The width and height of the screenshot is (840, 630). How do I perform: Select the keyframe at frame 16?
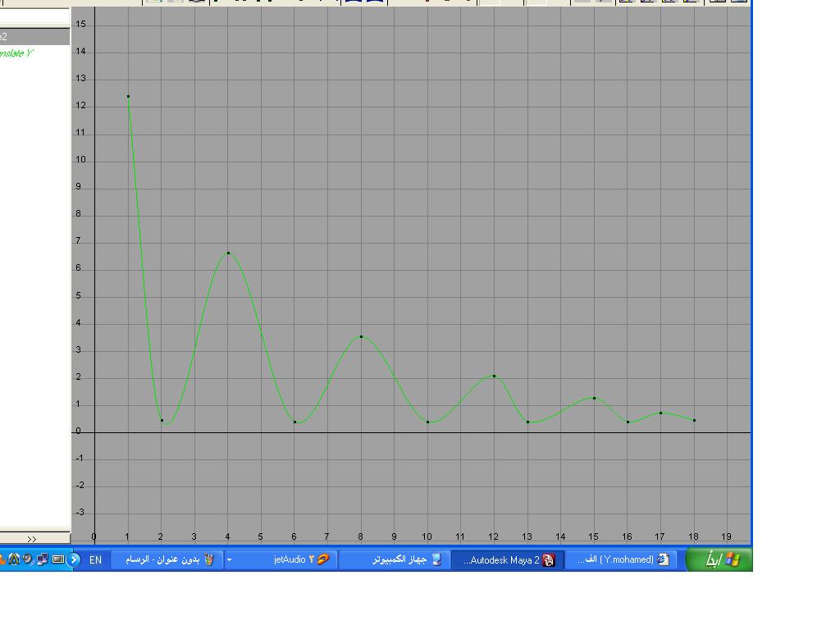pos(628,422)
